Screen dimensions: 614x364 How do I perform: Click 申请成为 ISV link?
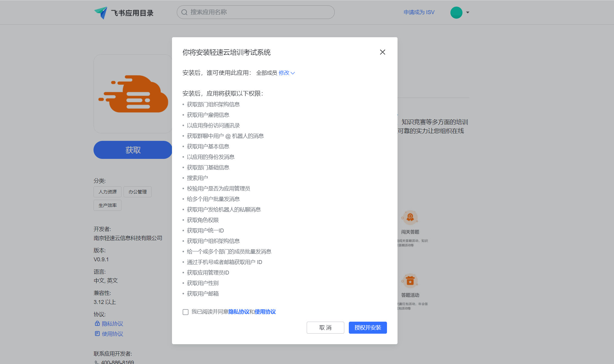pyautogui.click(x=419, y=12)
